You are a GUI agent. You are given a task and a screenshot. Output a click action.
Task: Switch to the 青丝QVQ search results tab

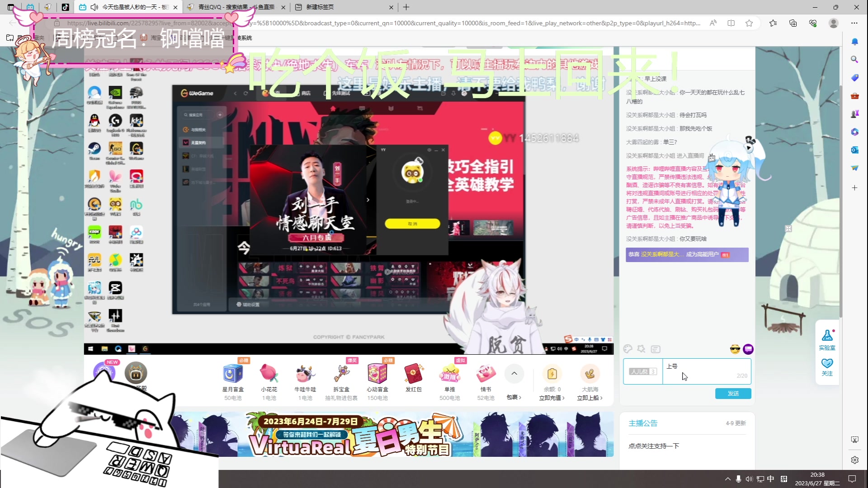coord(236,7)
